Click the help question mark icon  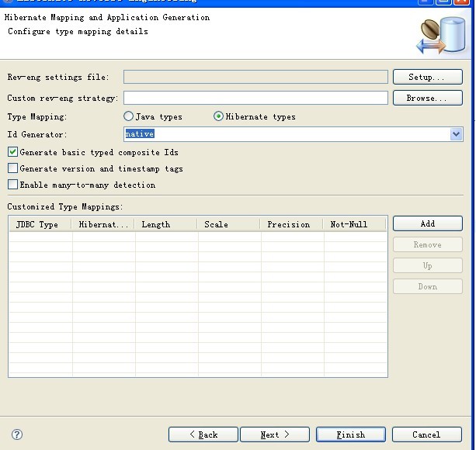pos(17,434)
